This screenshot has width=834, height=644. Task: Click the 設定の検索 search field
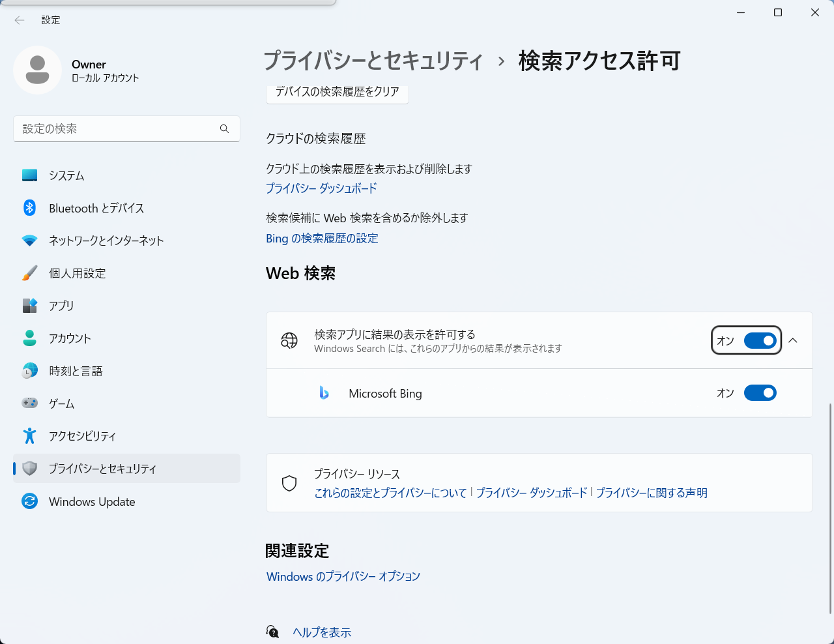coord(117,129)
